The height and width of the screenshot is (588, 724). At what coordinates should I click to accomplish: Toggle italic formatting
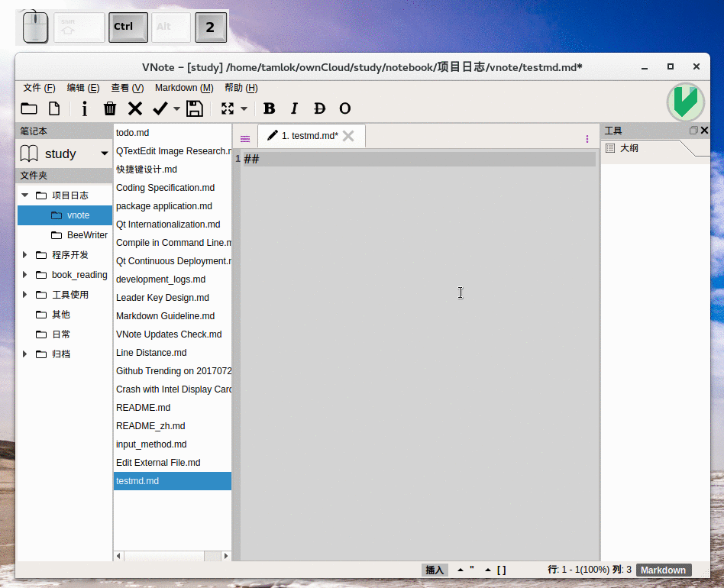pyautogui.click(x=295, y=108)
